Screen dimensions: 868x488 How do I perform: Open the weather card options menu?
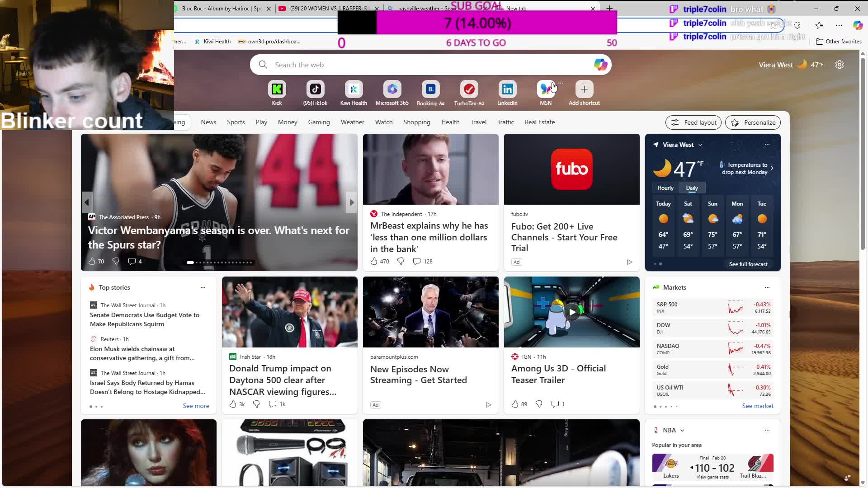(x=767, y=145)
